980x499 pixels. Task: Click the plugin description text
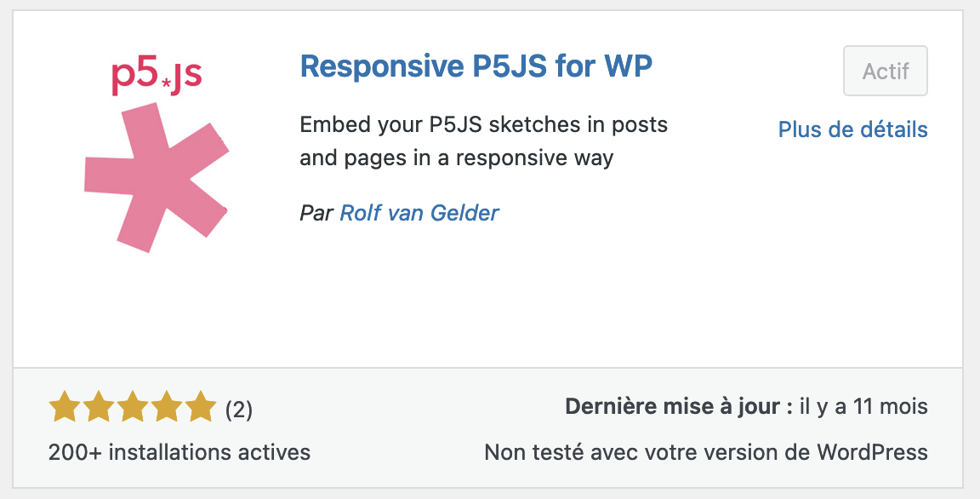coord(484,141)
